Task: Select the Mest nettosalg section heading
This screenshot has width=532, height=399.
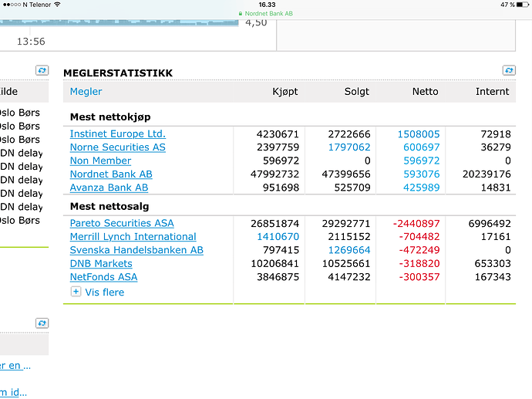Action: tap(109, 206)
